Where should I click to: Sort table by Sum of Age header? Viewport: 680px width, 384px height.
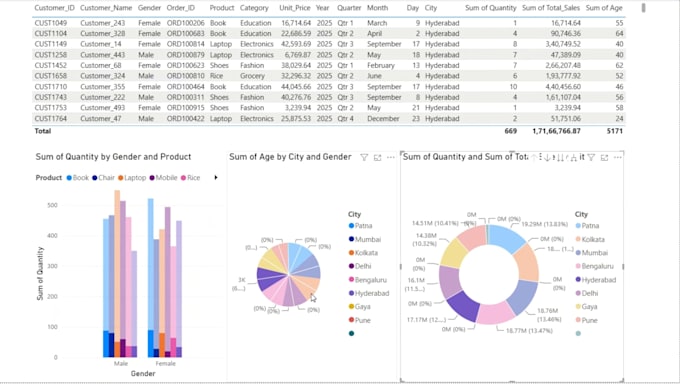pos(604,8)
